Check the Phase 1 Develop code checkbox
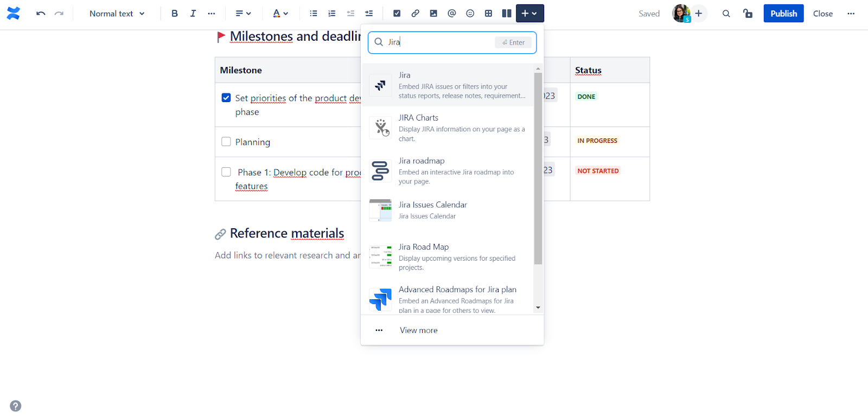868x416 pixels. pos(226,172)
